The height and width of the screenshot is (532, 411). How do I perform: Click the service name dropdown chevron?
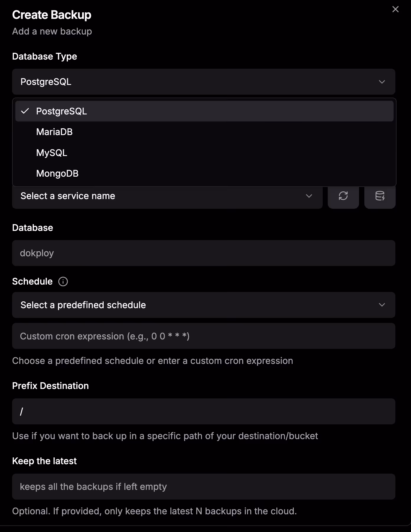coord(309,196)
